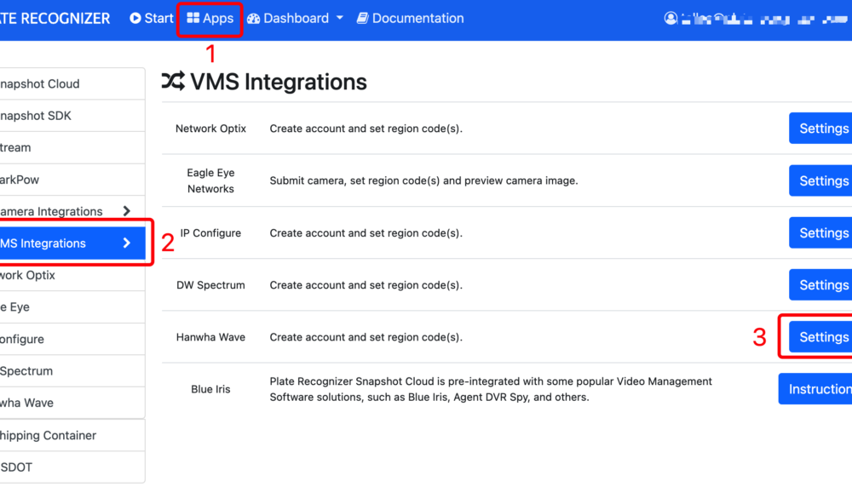Image resolution: width=852 pixels, height=504 pixels.
Task: Select ParkPow in the sidebar
Action: [x=20, y=180]
